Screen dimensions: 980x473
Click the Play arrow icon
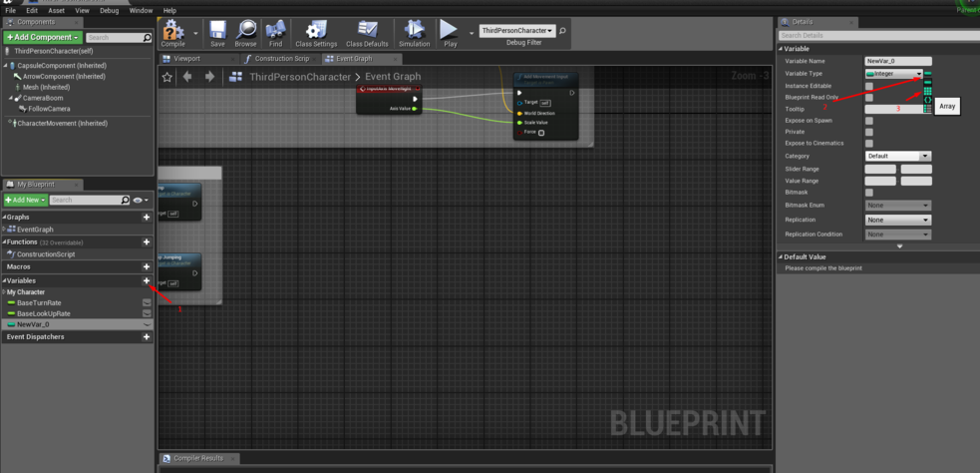click(x=449, y=30)
